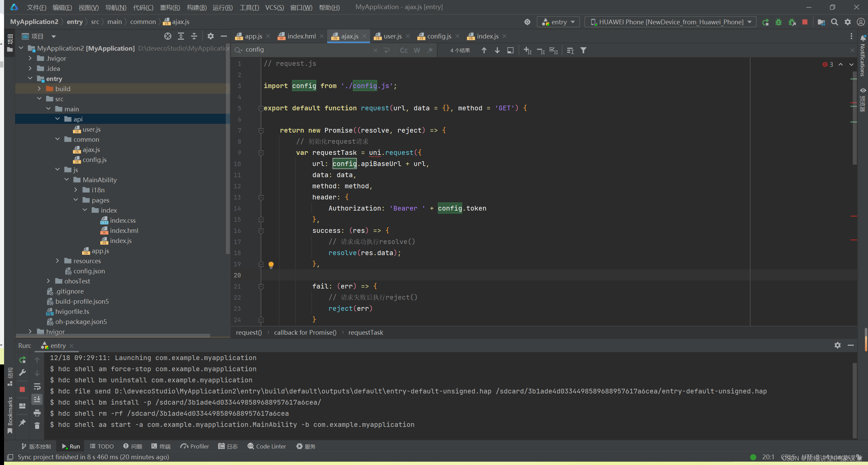Open the entry run configuration dropdown
Viewport: 868px width, 465px height.
click(x=559, y=22)
